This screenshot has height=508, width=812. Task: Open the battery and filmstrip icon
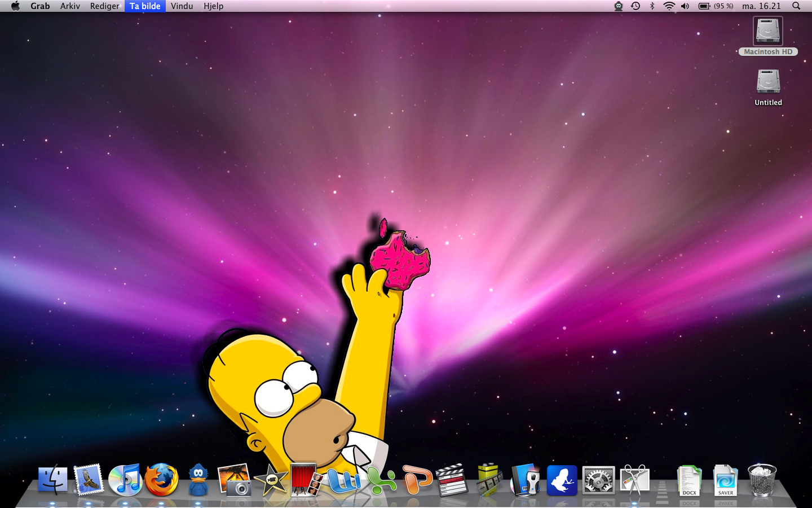click(x=489, y=480)
